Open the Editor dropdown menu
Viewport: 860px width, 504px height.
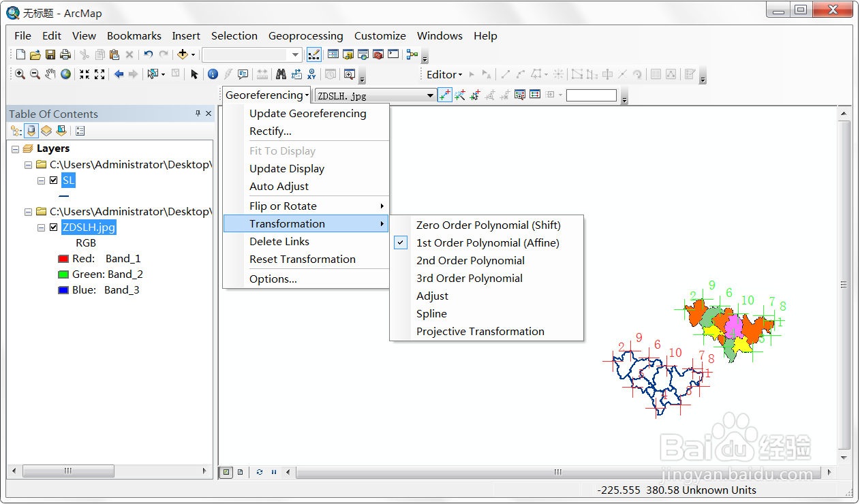(444, 74)
